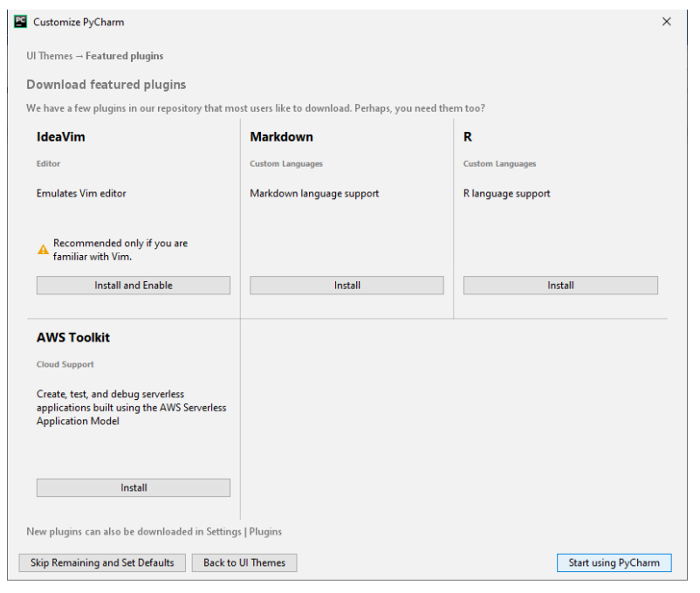Screen dimensions: 700x593
Task: Click the 'UI Themes' breadcrumb text
Action: (x=50, y=56)
